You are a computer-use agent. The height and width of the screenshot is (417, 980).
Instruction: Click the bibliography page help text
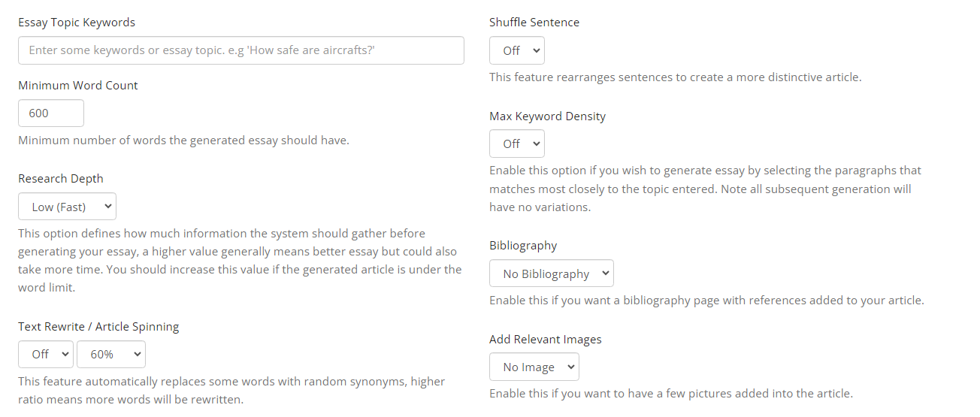706,301
